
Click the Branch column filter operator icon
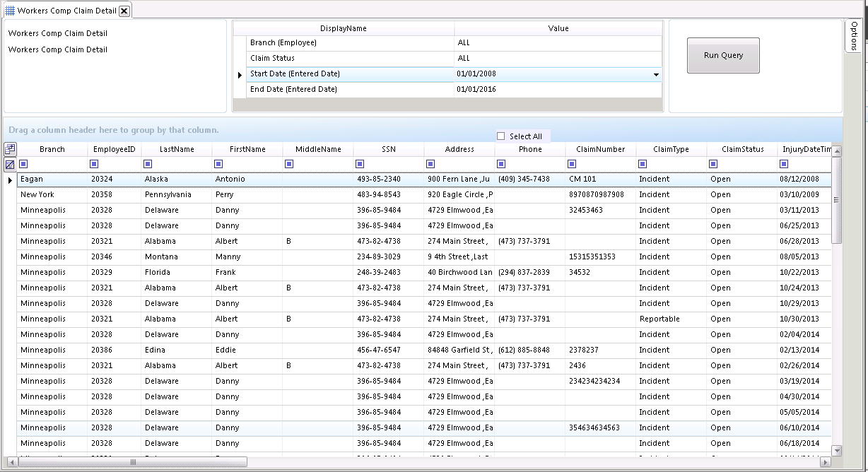pyautogui.click(x=24, y=164)
